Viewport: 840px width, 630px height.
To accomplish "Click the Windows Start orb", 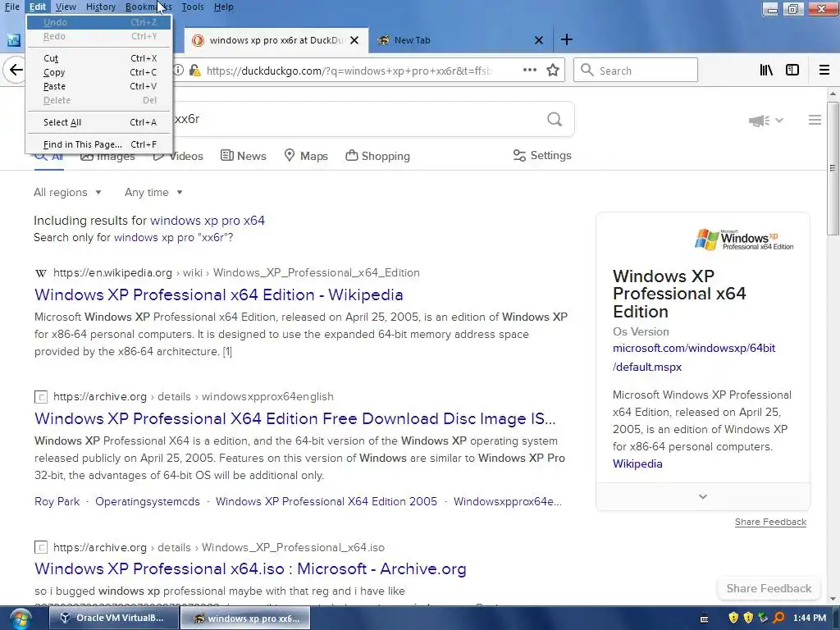I will pos(20,619).
